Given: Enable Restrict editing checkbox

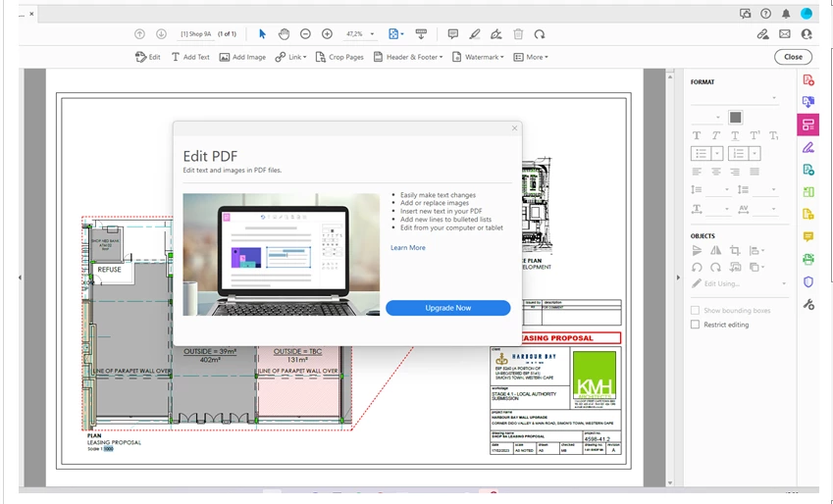Looking at the screenshot, I should 695,325.
